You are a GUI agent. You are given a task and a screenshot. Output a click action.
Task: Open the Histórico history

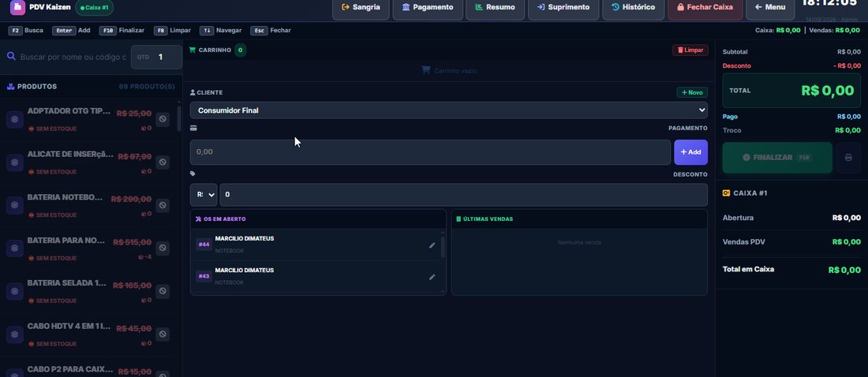[x=634, y=8]
